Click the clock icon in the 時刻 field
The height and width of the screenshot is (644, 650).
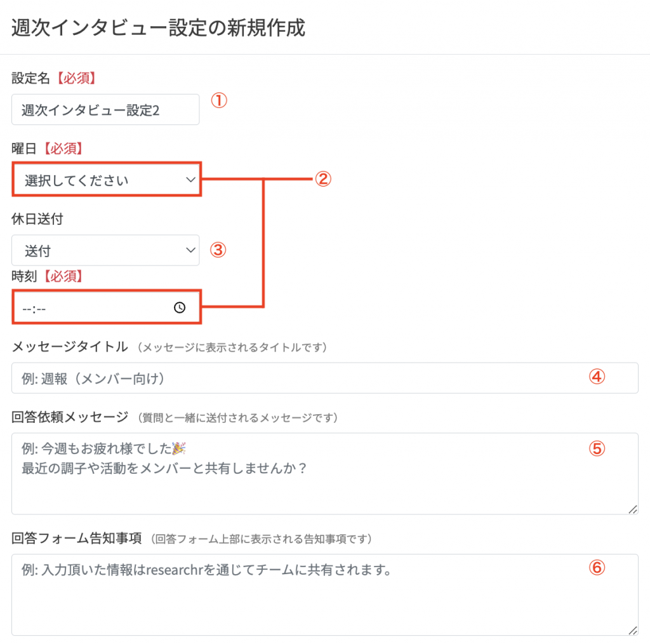coord(179,307)
